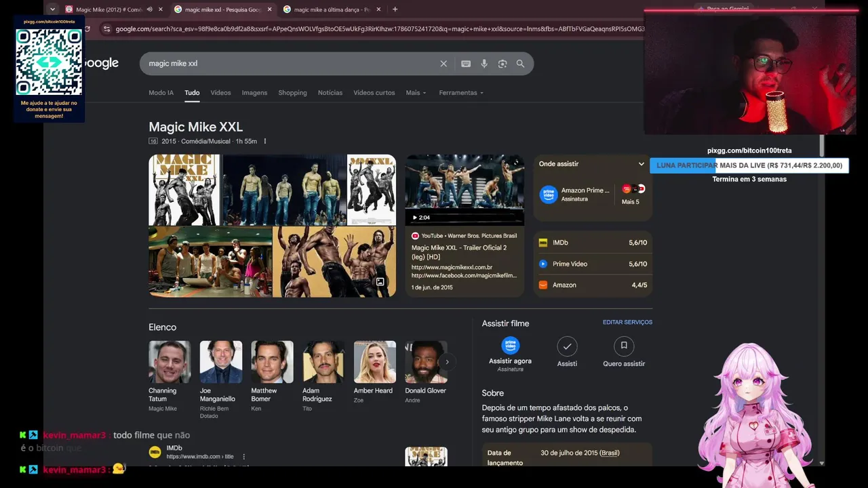The image size is (868, 488).
Task: Click the Assistir agora Prime Video icon
Action: 510,346
